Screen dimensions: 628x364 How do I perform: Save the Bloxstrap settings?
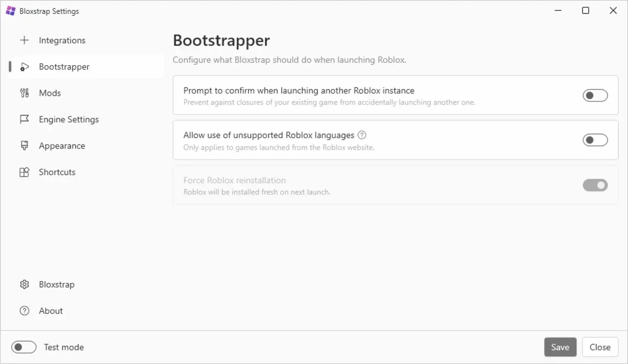pyautogui.click(x=560, y=347)
